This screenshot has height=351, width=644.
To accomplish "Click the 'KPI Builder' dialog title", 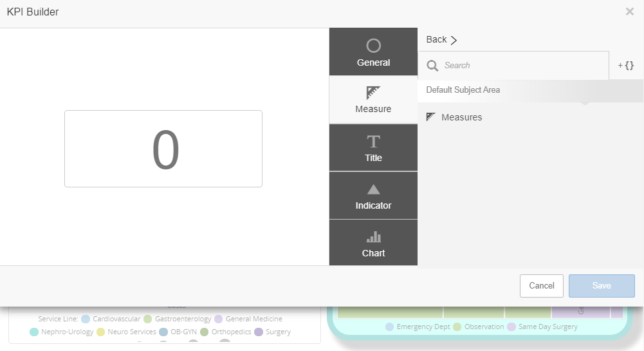I will (33, 12).
